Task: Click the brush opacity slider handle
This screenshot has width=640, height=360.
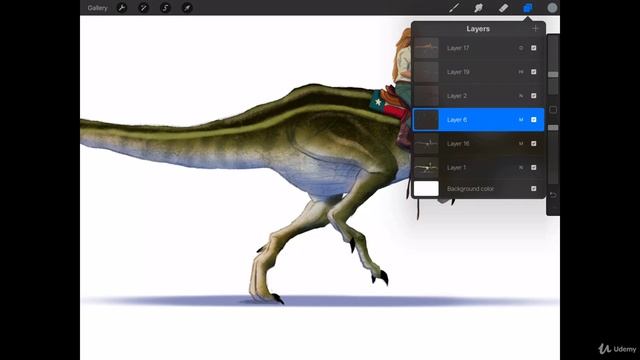Action: coord(553,128)
